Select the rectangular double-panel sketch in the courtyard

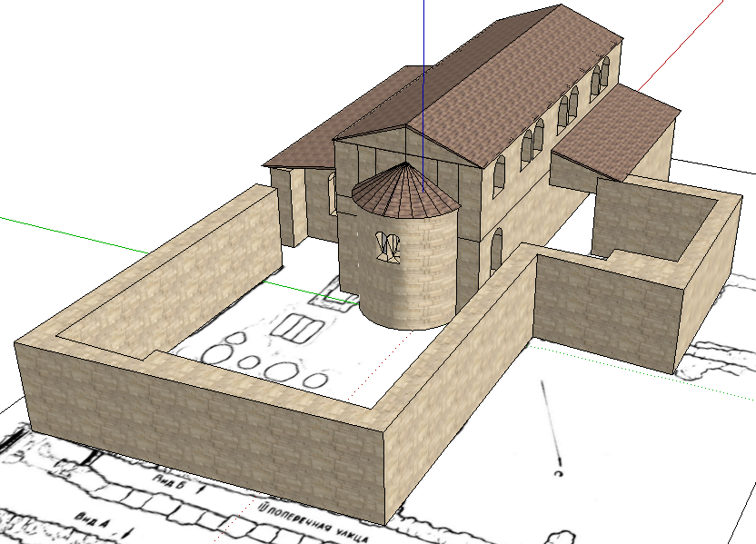296,327
